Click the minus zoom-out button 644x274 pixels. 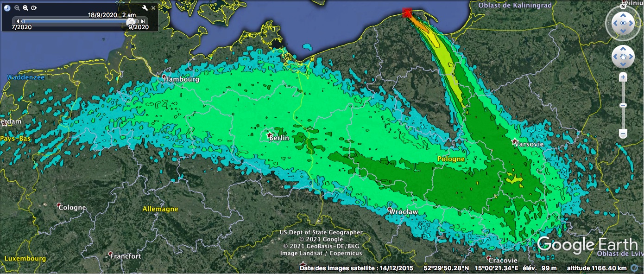(623, 134)
